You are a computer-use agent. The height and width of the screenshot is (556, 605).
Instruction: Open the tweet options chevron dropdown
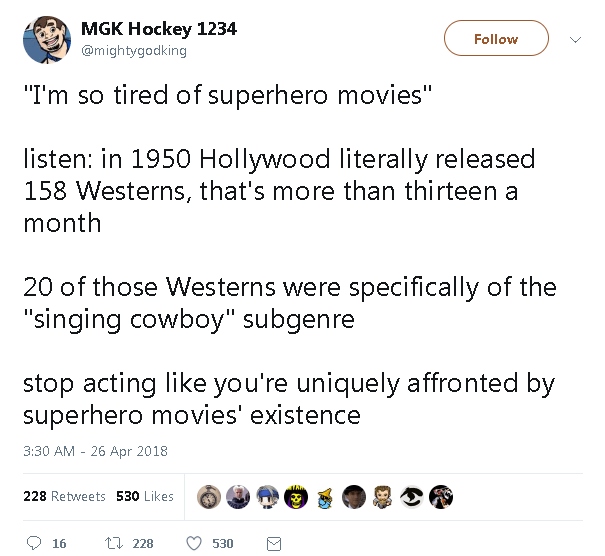[575, 40]
